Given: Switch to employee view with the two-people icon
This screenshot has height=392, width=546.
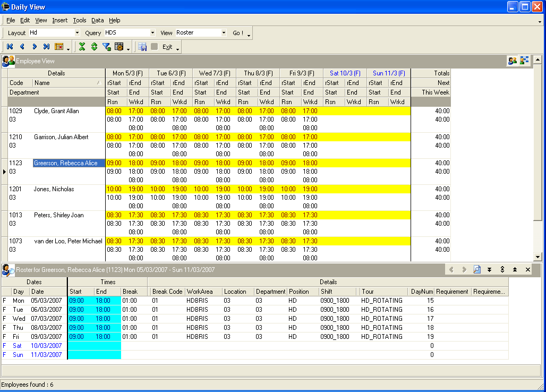Looking at the screenshot, I should point(512,61).
